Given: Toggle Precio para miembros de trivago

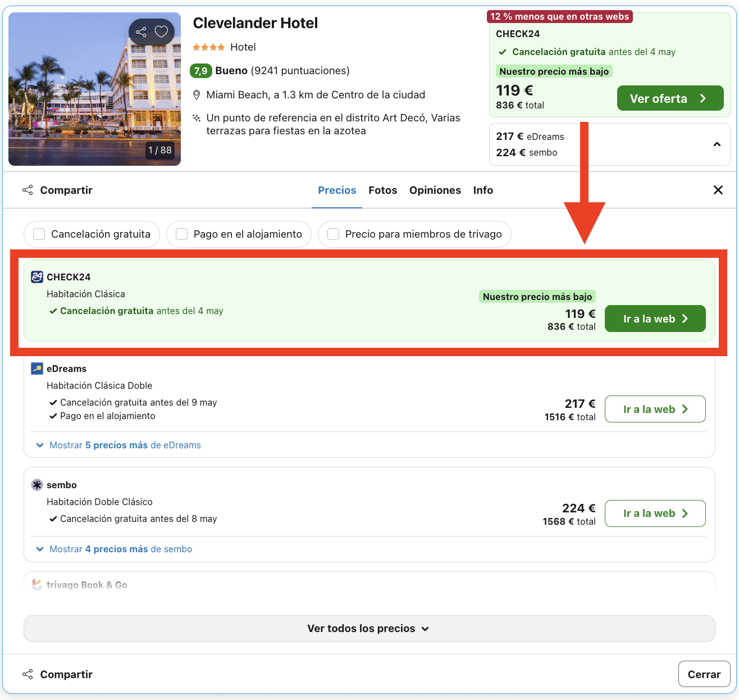Looking at the screenshot, I should [333, 234].
